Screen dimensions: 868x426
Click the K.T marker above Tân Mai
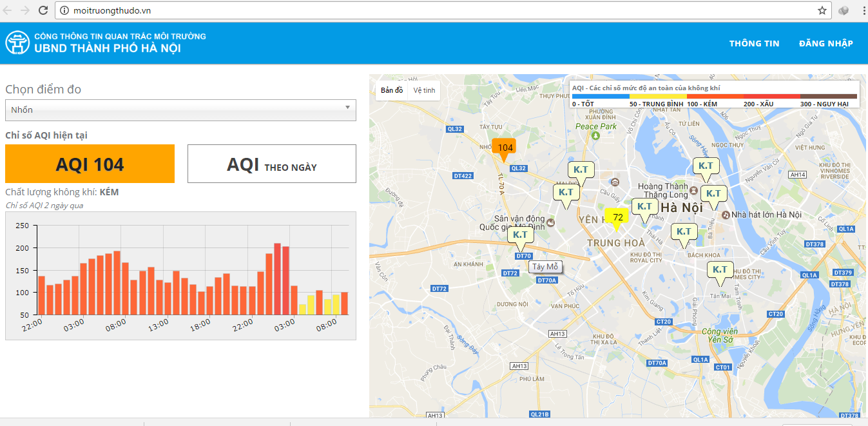pos(720,272)
